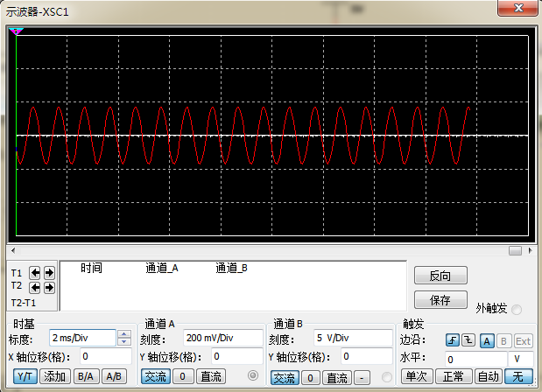Select A/B display mode

tap(114, 376)
